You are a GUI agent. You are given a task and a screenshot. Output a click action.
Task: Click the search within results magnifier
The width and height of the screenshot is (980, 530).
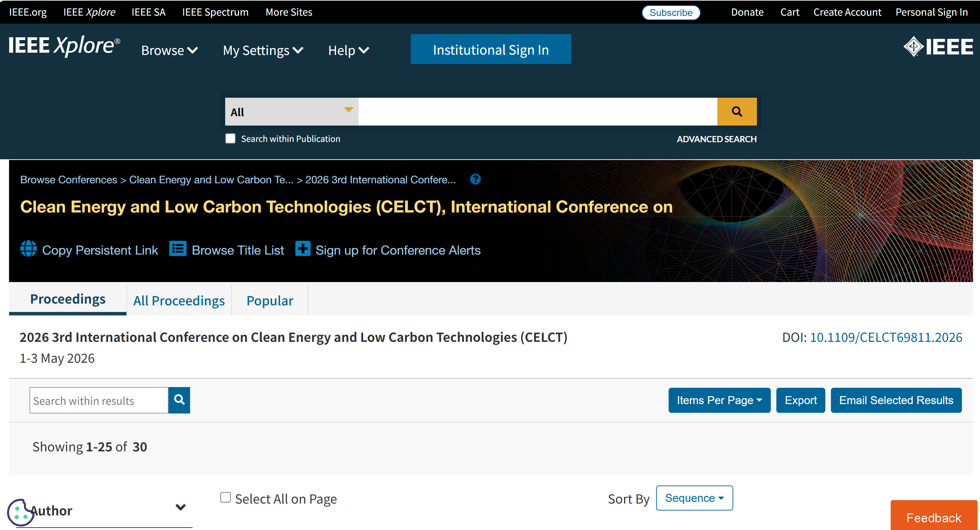pyautogui.click(x=179, y=400)
